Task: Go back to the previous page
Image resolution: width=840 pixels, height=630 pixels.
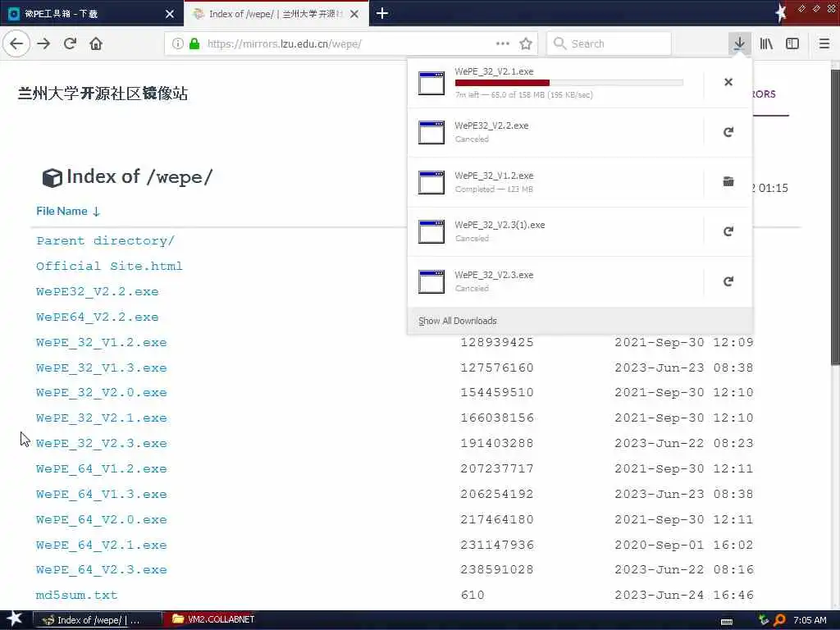Action: point(16,43)
